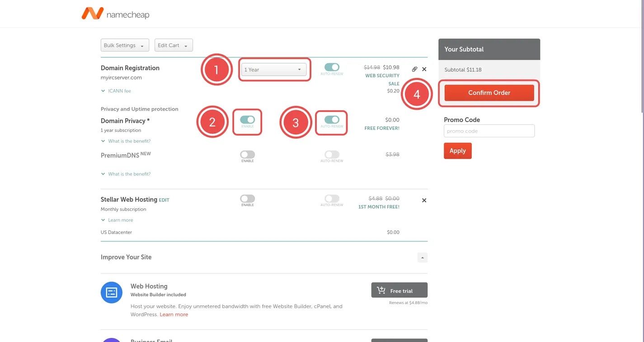Enable Stellar Web Hosting toggle
The width and height of the screenshot is (644, 342).
pos(247,199)
